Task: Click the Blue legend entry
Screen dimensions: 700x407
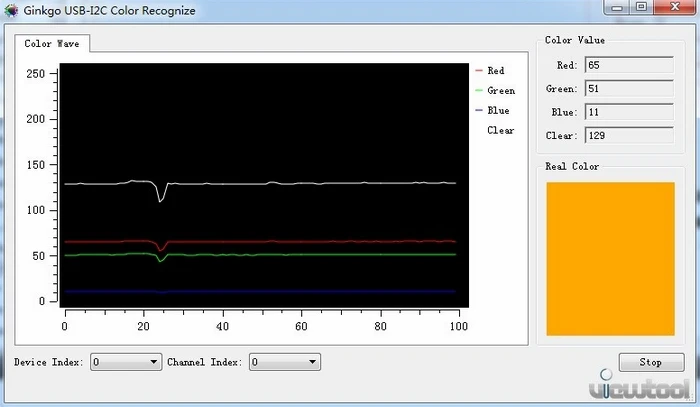Action: click(492, 110)
